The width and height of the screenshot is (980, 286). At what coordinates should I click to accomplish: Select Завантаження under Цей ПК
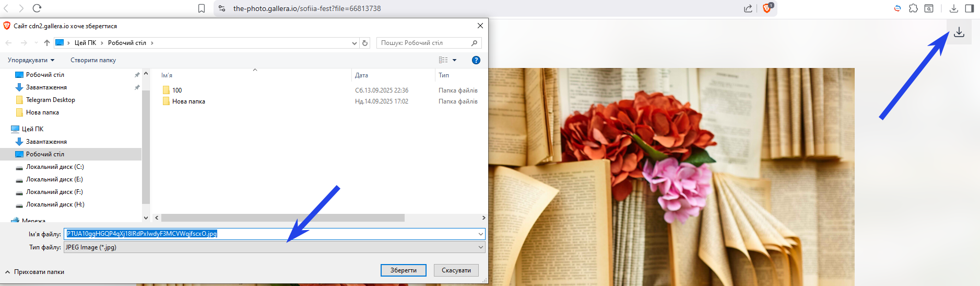[46, 142]
